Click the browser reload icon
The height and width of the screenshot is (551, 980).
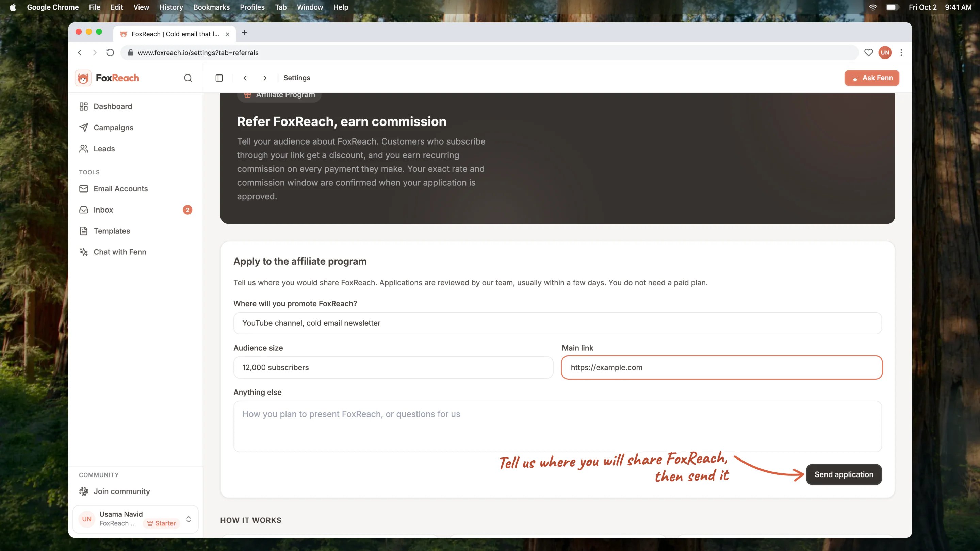110,52
